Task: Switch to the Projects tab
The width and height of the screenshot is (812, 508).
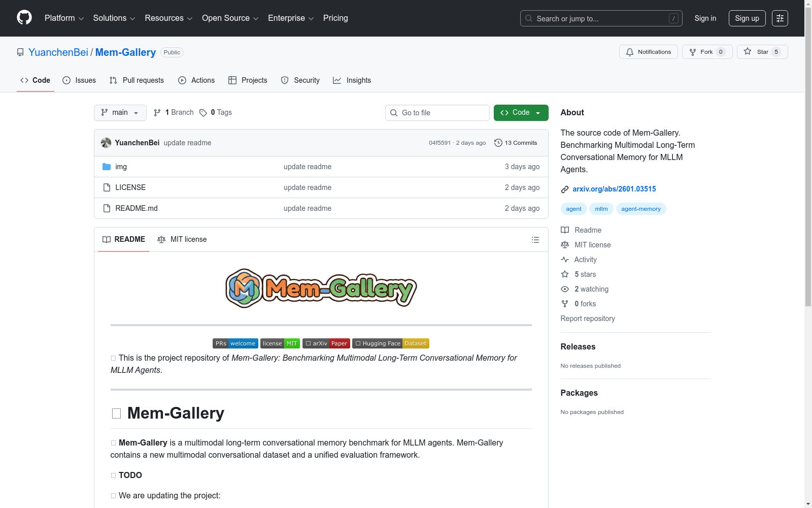Action: pos(248,80)
